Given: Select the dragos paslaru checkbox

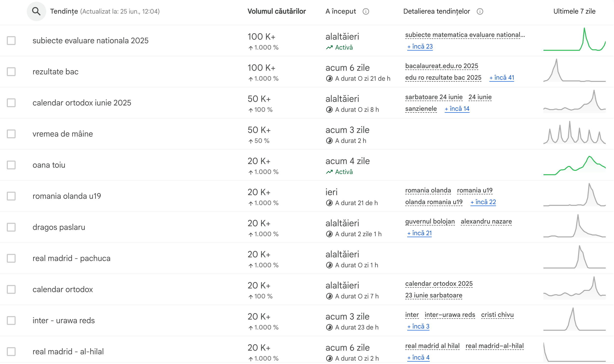Looking at the screenshot, I should point(11,227).
